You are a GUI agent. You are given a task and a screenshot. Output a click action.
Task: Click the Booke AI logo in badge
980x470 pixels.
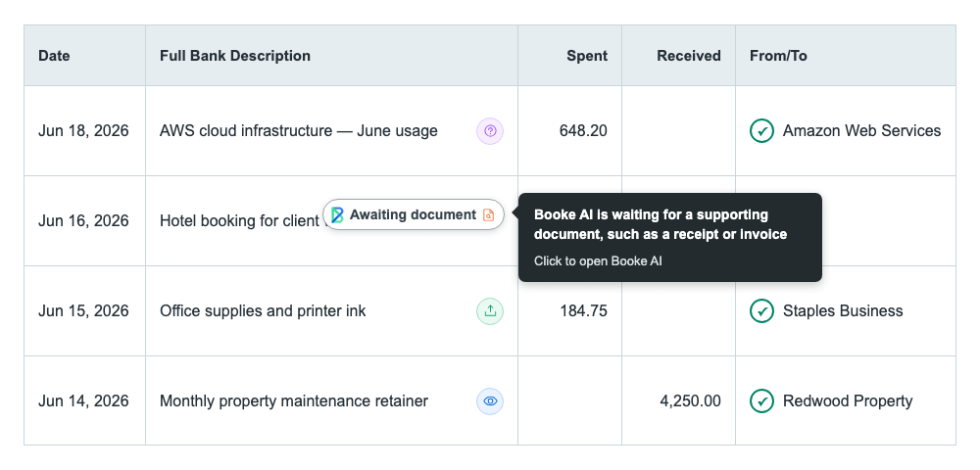pos(337,215)
